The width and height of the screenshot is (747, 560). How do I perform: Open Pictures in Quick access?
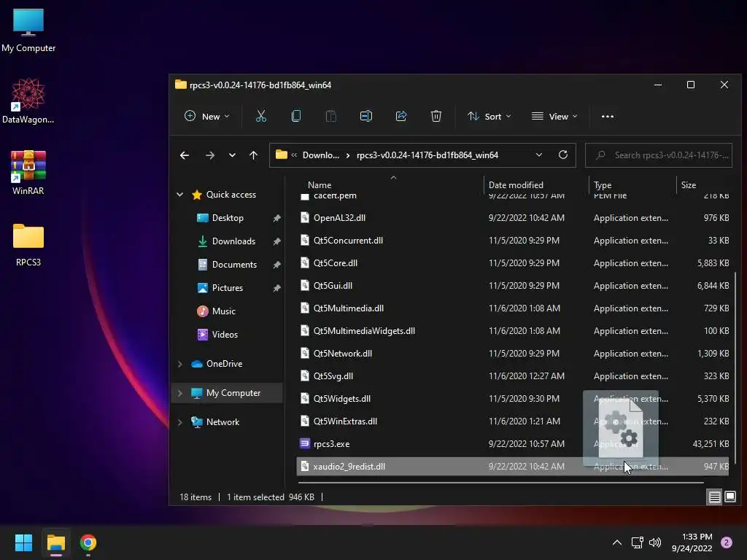228,287
